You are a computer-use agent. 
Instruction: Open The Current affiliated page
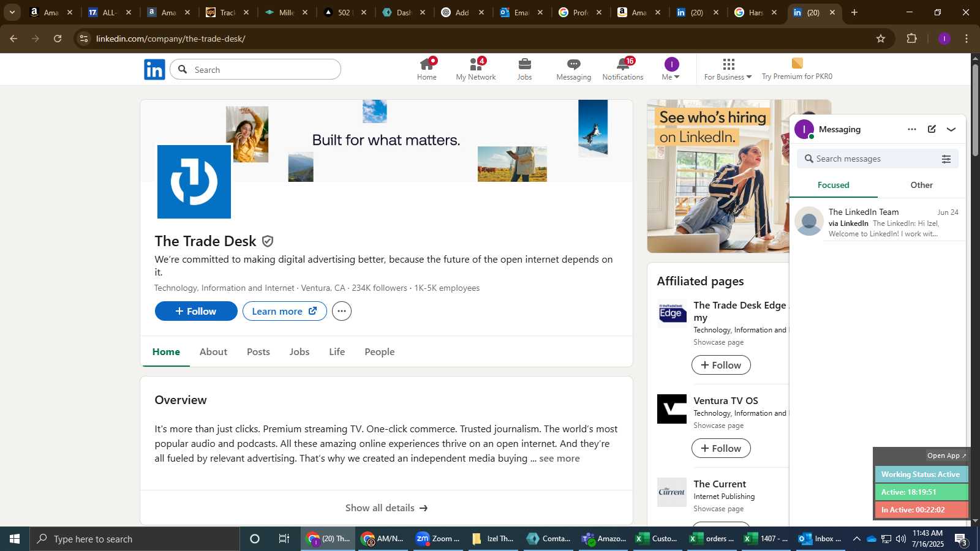[x=720, y=484]
